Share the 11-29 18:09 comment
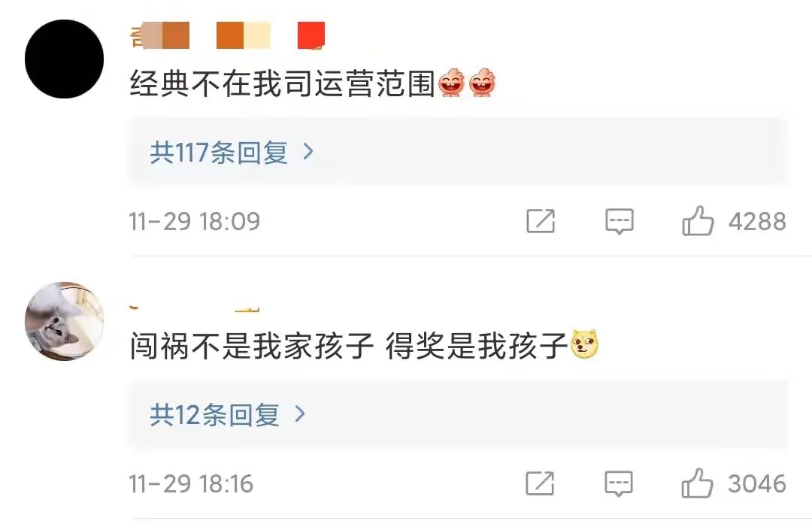812x524 pixels. 541,221
